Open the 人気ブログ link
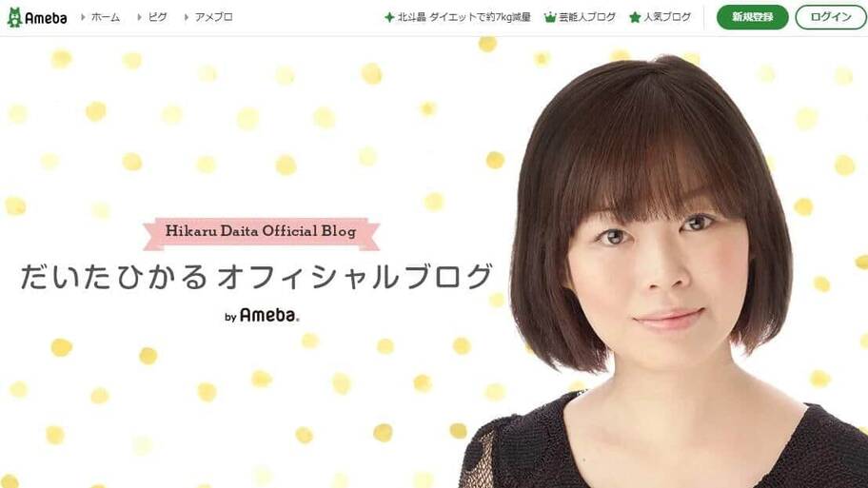868x488 pixels. [x=667, y=17]
